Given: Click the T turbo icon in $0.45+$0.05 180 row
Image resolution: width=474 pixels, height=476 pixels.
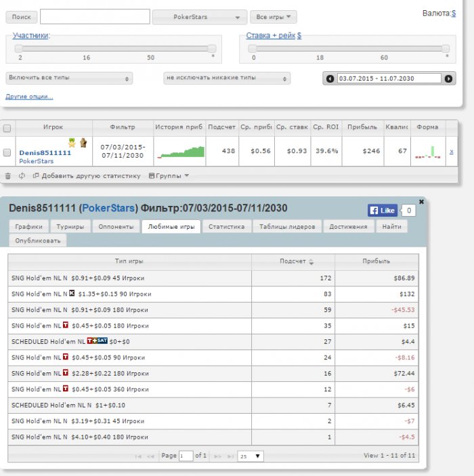Looking at the screenshot, I should point(66,325).
